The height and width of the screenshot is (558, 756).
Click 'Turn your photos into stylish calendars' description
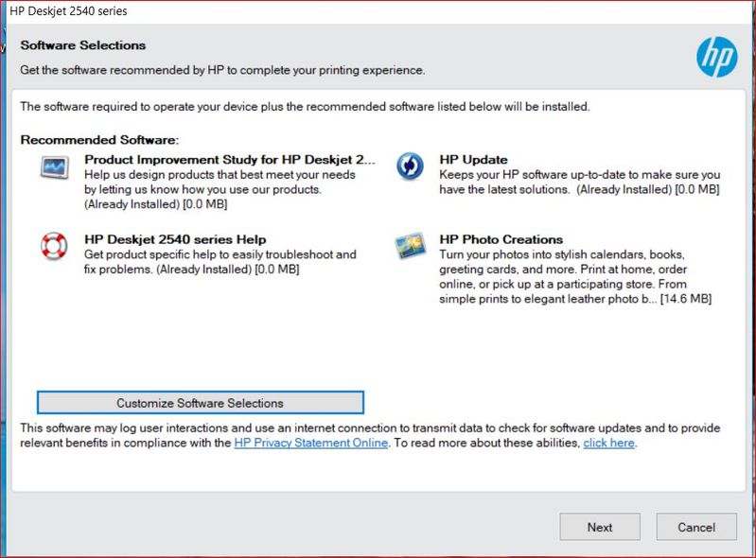point(575,276)
